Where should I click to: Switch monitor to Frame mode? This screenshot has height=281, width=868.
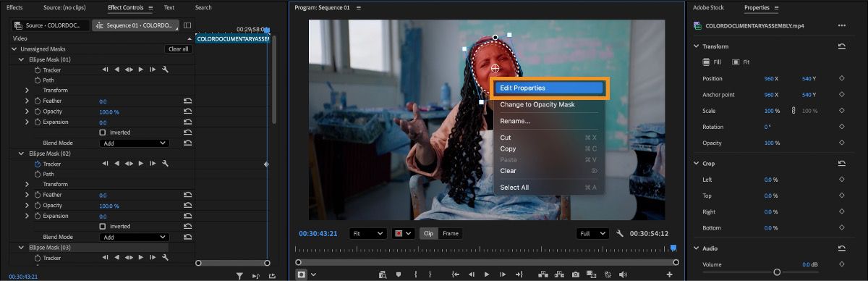point(451,233)
